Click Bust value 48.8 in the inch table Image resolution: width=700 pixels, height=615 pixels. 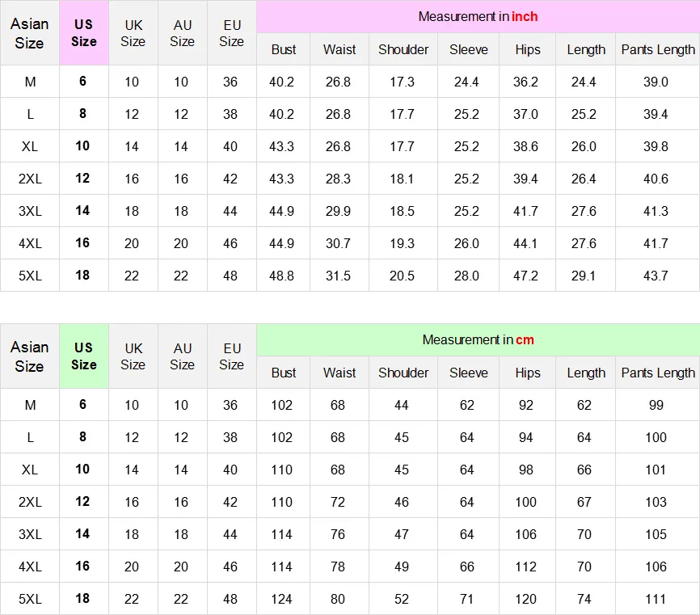click(x=281, y=276)
